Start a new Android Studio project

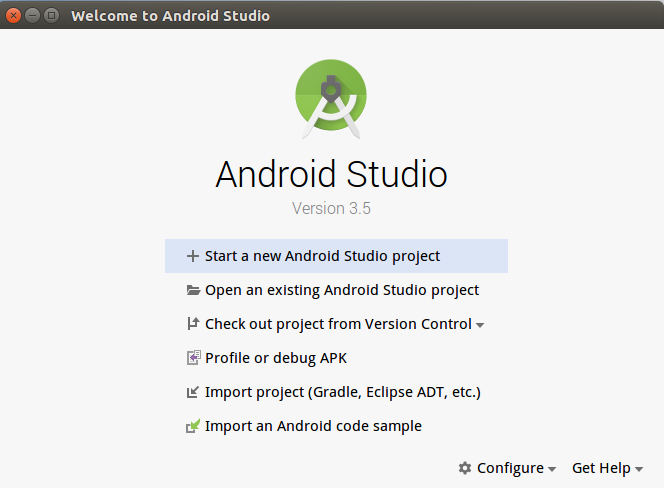click(x=336, y=256)
